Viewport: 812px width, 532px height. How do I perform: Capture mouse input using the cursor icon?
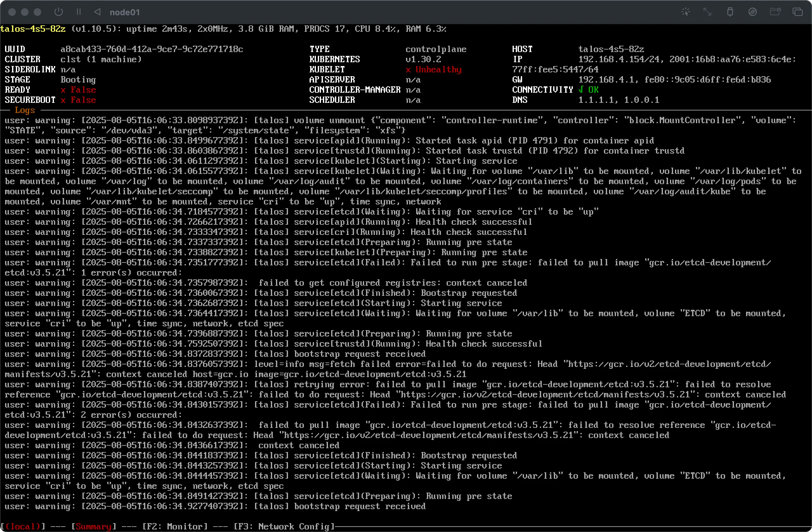(x=685, y=12)
